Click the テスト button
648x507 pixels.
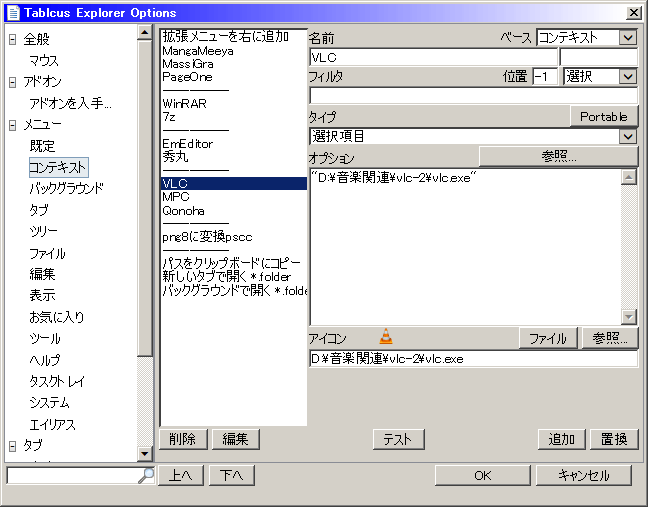397,439
